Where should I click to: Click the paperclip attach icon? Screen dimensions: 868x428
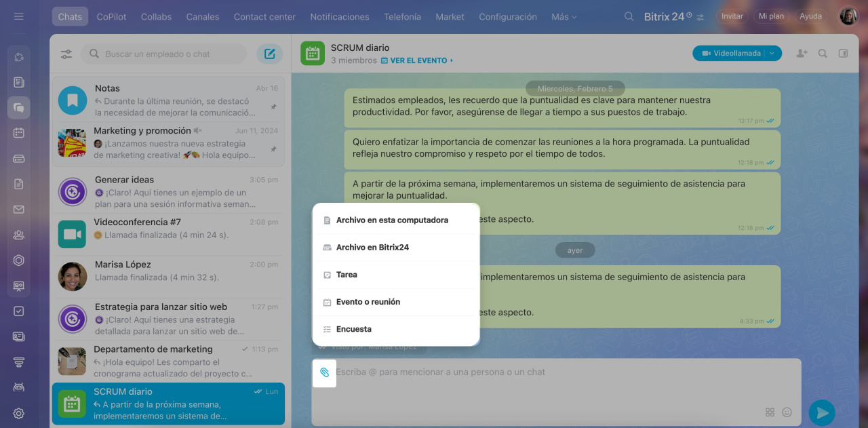[x=324, y=372]
